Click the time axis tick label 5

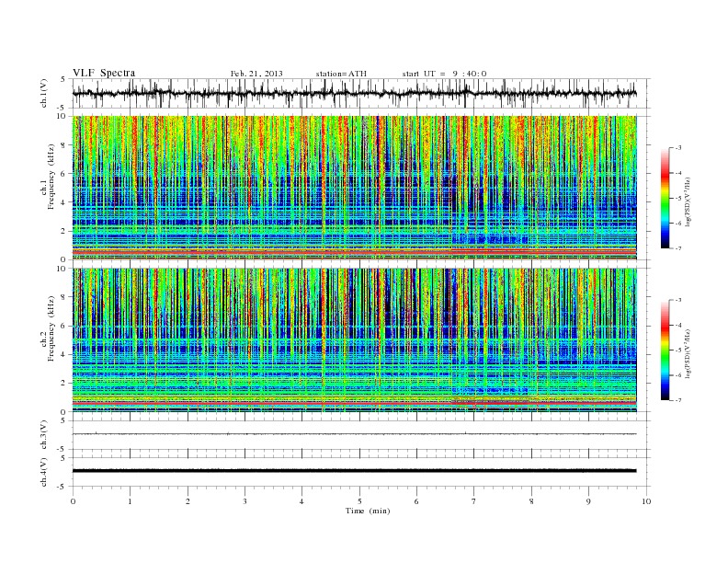point(359,501)
